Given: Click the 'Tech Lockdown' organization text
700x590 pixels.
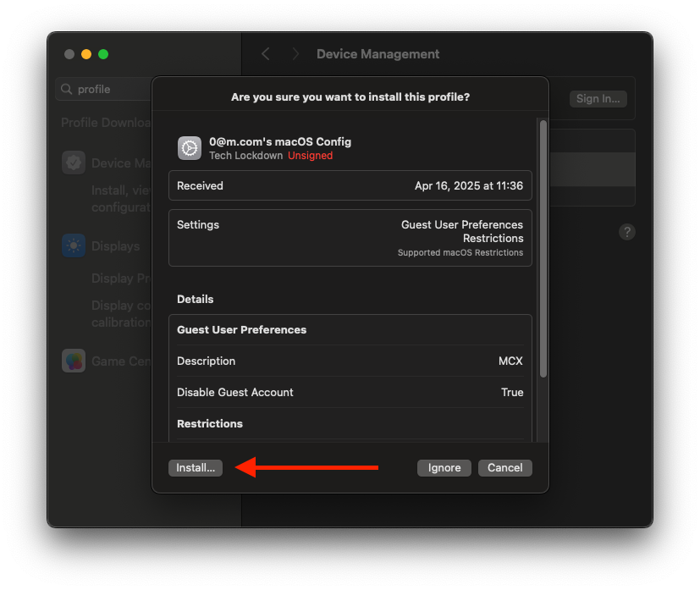Looking at the screenshot, I should pyautogui.click(x=246, y=155).
